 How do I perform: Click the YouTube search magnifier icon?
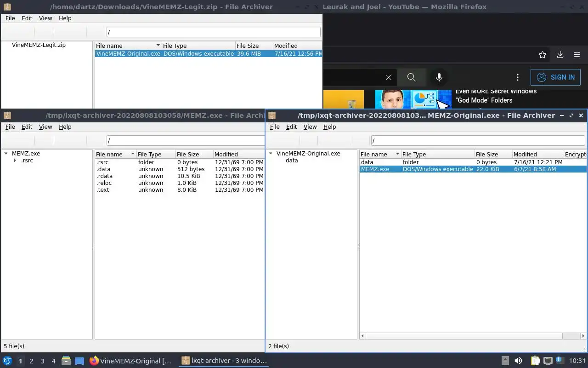(411, 77)
